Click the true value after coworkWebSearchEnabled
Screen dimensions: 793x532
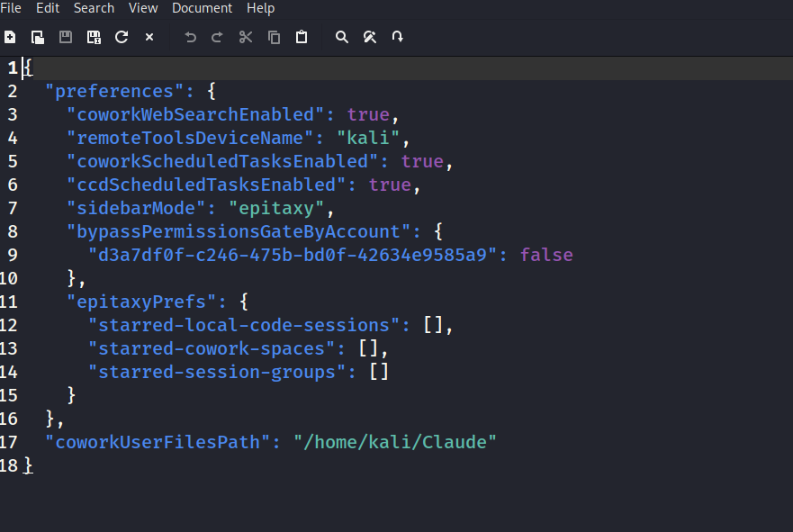tap(368, 115)
